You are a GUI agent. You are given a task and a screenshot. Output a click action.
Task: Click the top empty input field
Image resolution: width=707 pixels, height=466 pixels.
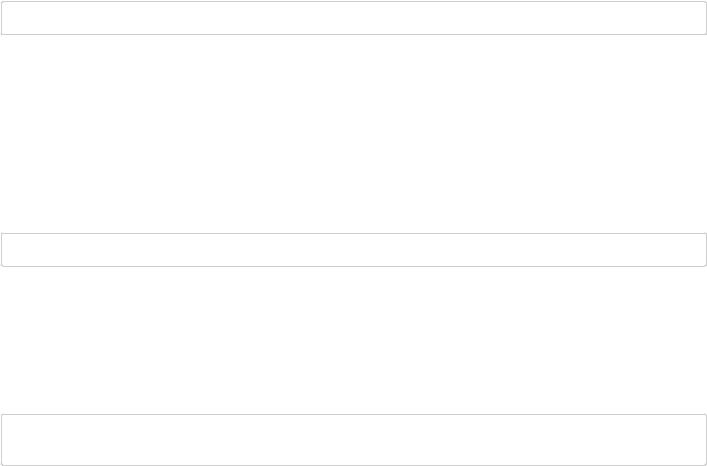coord(354,18)
